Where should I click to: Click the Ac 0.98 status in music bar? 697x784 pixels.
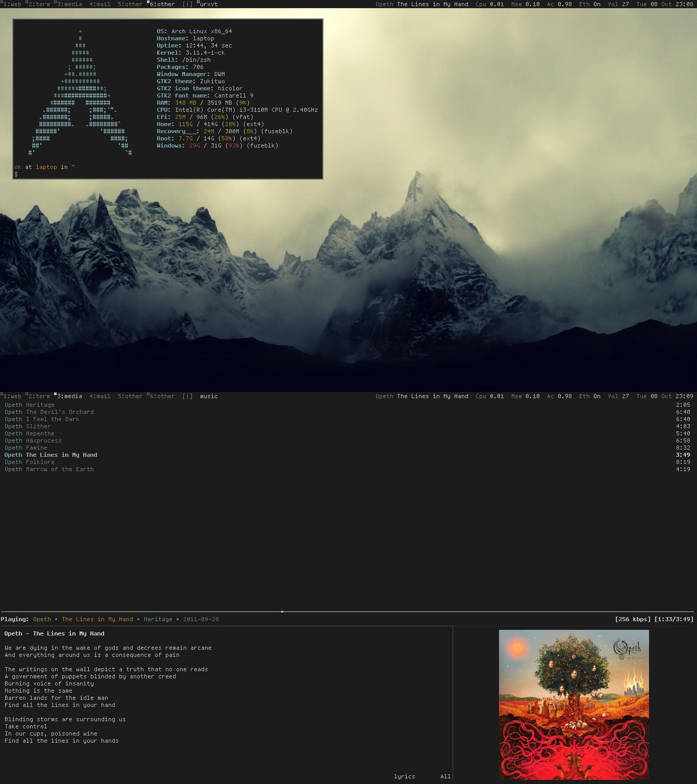(559, 396)
